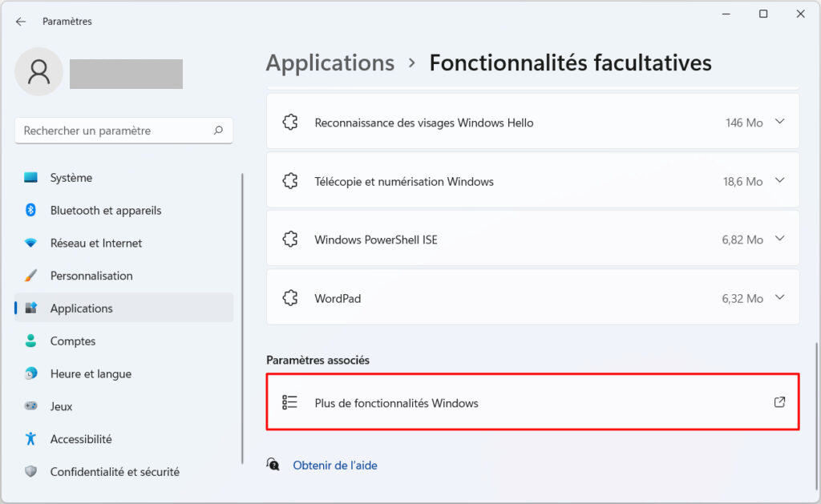Click the gear icon beside Télécopie et numérisation
The image size is (821, 504).
pos(290,181)
